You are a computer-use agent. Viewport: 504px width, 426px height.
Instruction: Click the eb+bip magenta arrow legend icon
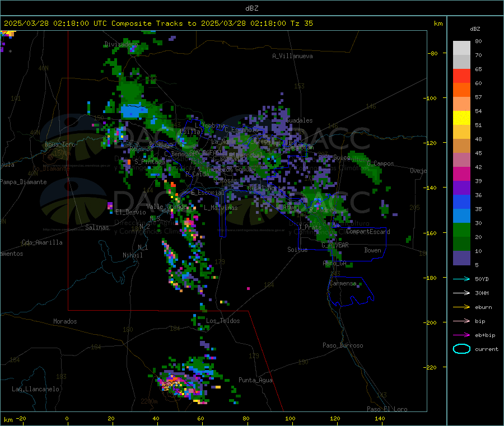click(x=461, y=335)
